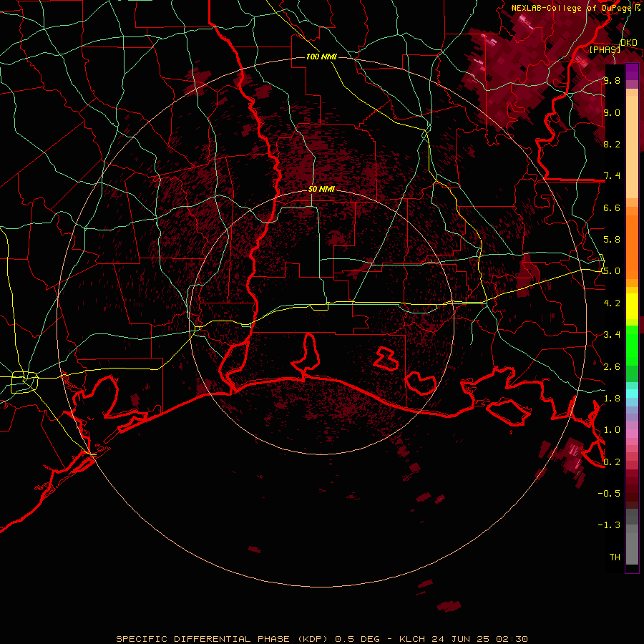Click the 5.0 value on the legend

click(x=612, y=271)
